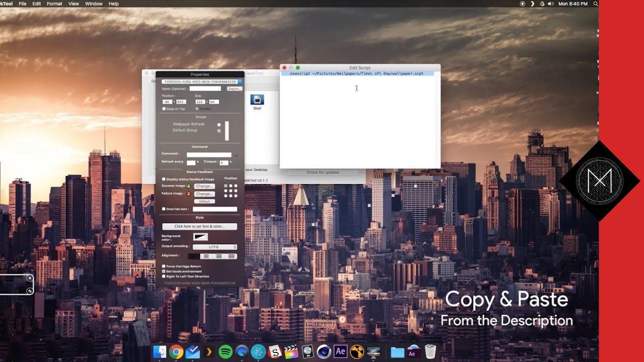Open the Output encoding UTF8 dropdown
Viewport: 644px width, 362px height.
pos(215,247)
